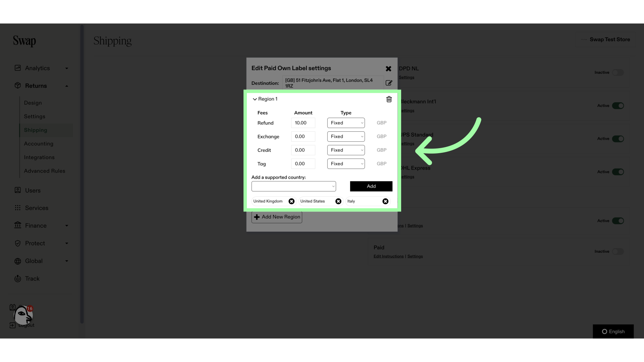The image size is (644, 362).
Task: Open the Credit fee Type dropdown
Action: pos(346,150)
